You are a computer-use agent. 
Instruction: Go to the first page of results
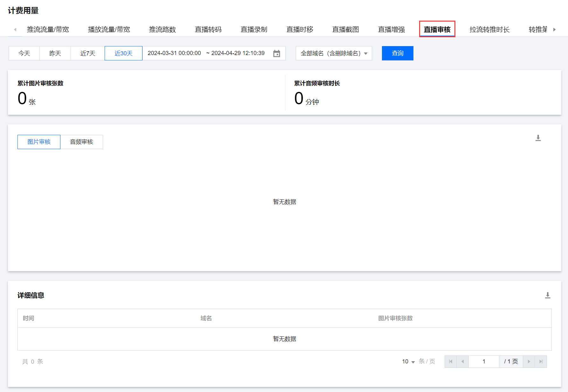click(450, 361)
